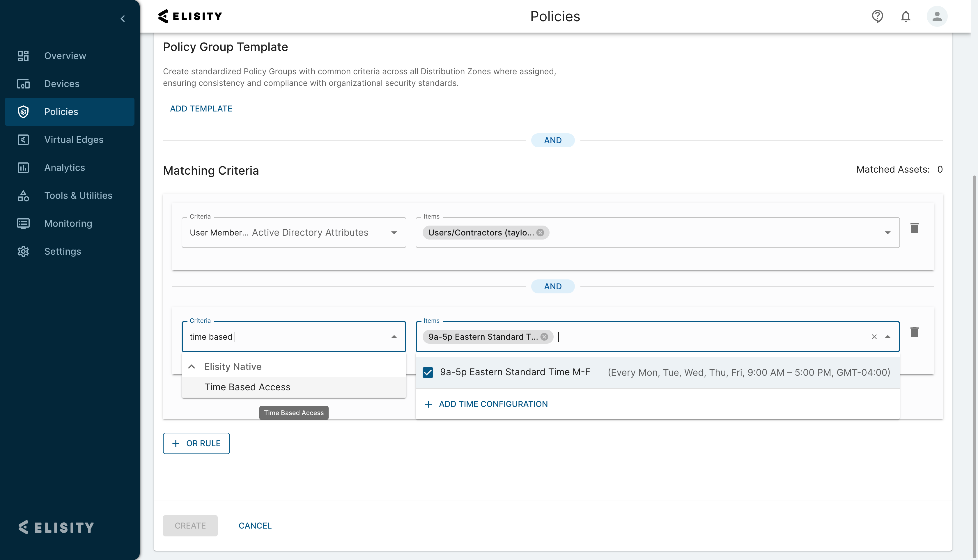Open the help question mark icon
This screenshot has width=978, height=560.
pyautogui.click(x=877, y=16)
